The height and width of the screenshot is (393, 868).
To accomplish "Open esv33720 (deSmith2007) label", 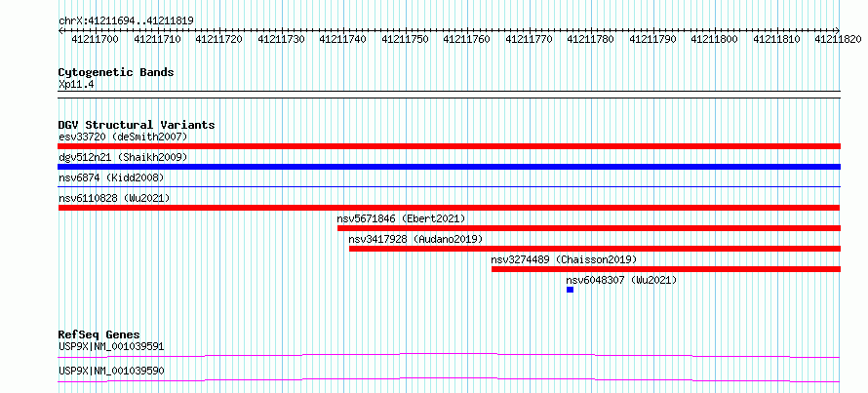I will (123, 137).
